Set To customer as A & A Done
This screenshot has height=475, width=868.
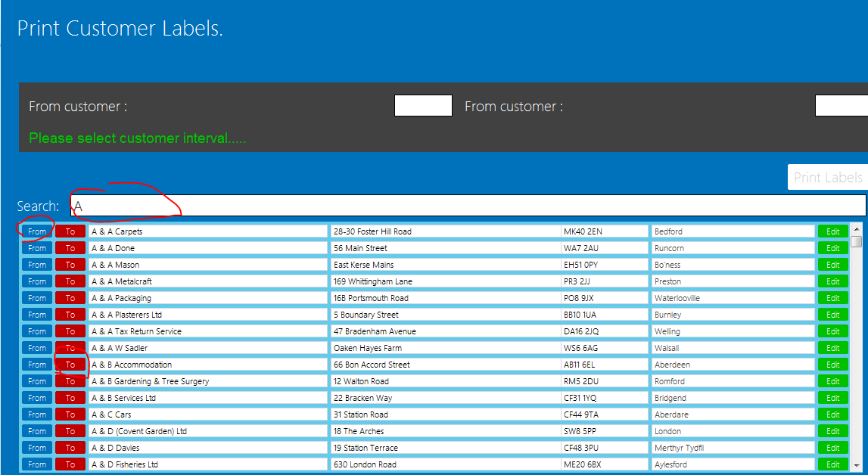[x=70, y=248]
